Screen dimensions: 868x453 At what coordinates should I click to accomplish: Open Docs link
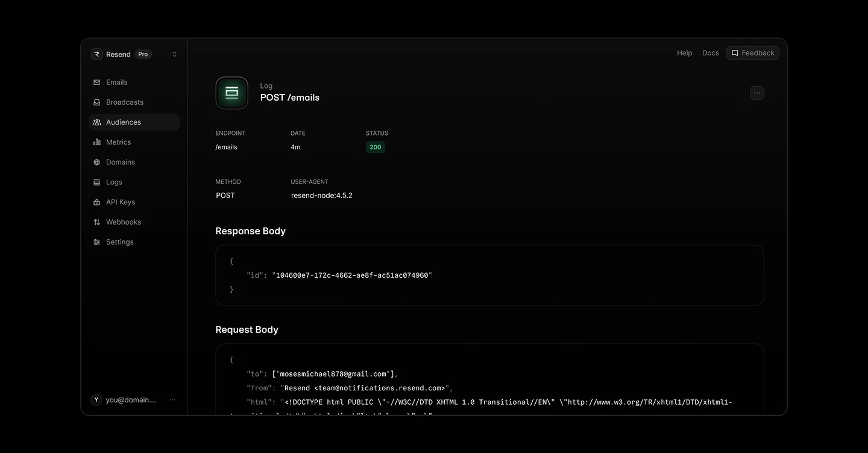[x=711, y=53]
